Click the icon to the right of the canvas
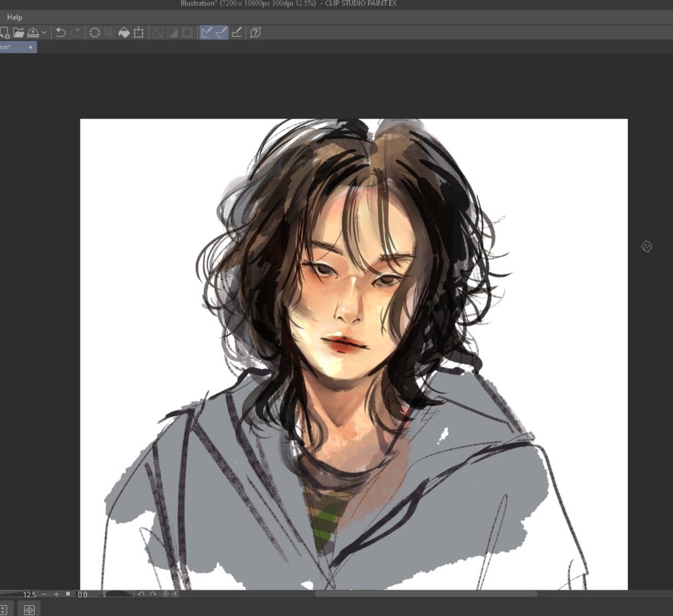The image size is (673, 616). [x=646, y=246]
